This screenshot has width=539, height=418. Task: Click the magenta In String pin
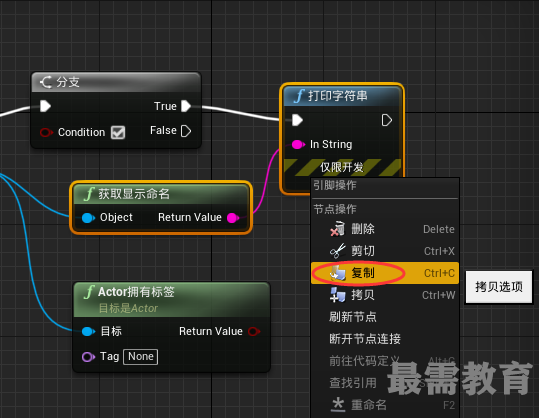298,144
